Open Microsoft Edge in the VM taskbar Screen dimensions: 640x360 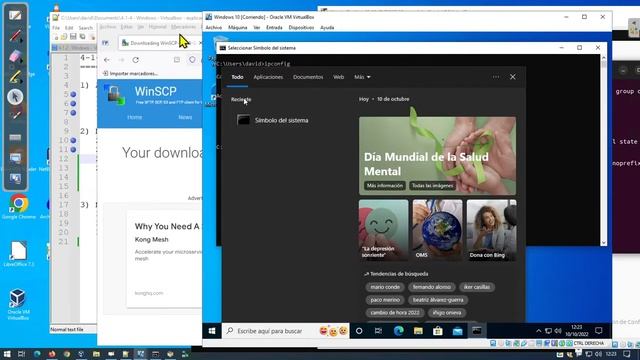398,331
